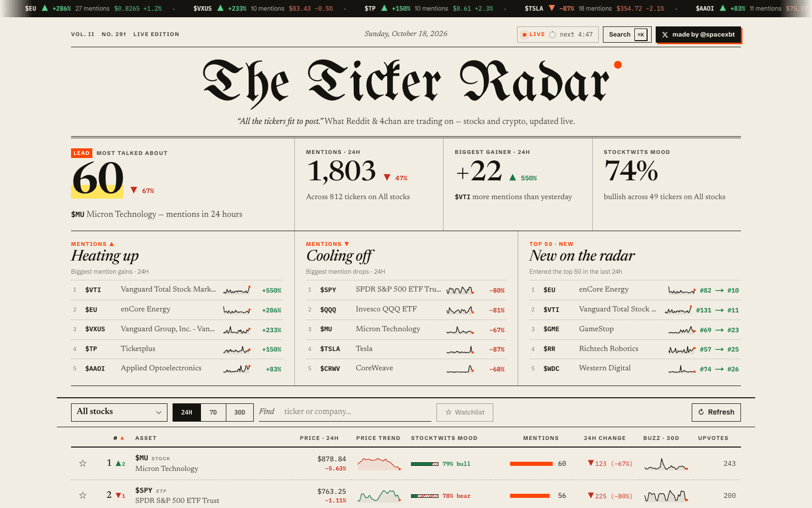Select the 24H time range tab
The width and height of the screenshot is (812, 508).
pos(187,412)
